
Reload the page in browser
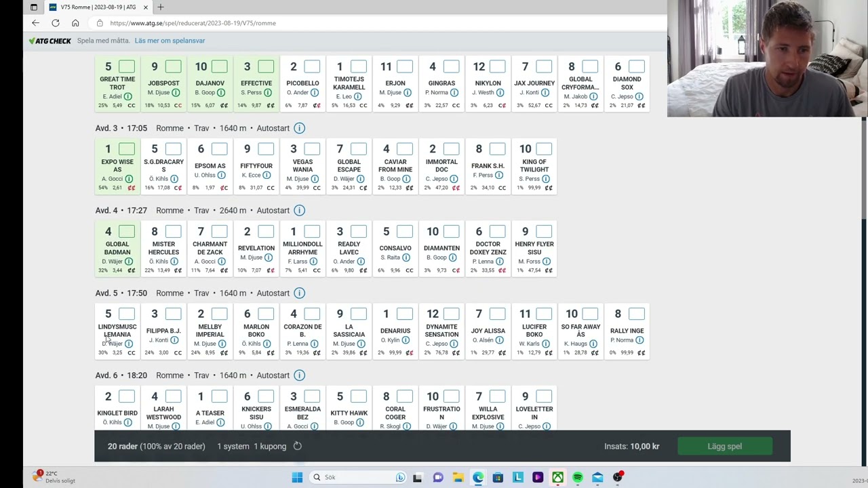[56, 23]
